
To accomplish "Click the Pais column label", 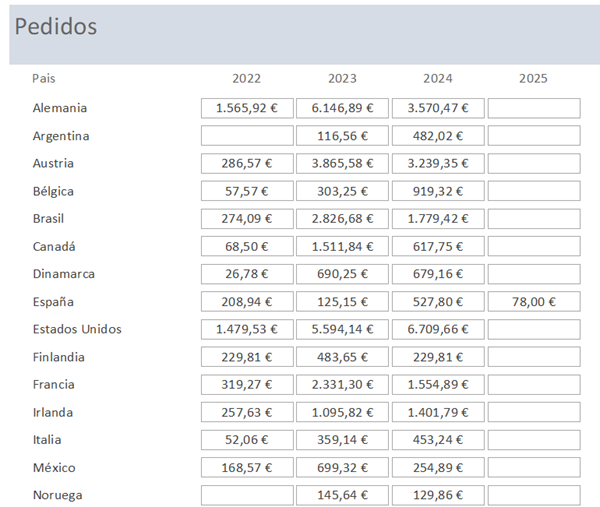I will point(43,78).
